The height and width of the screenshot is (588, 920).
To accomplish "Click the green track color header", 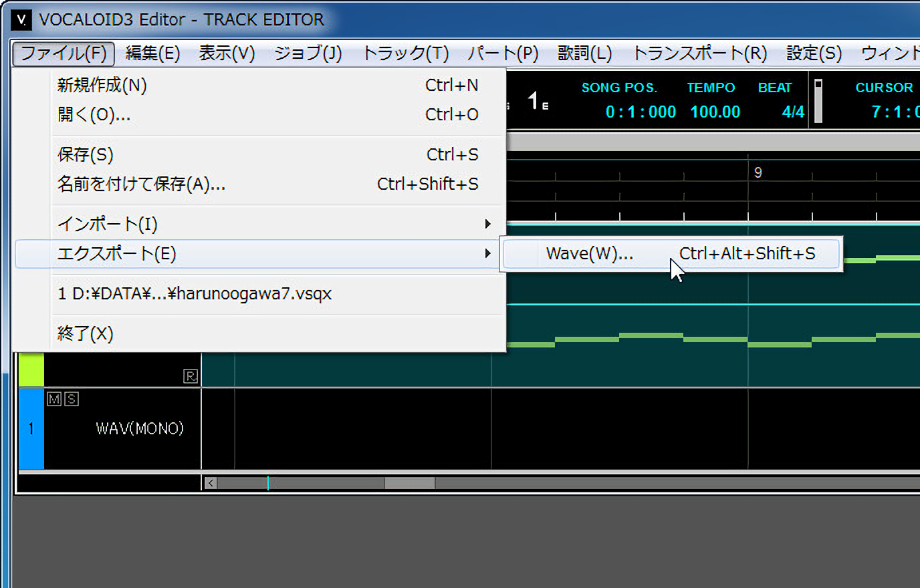I will [31, 370].
